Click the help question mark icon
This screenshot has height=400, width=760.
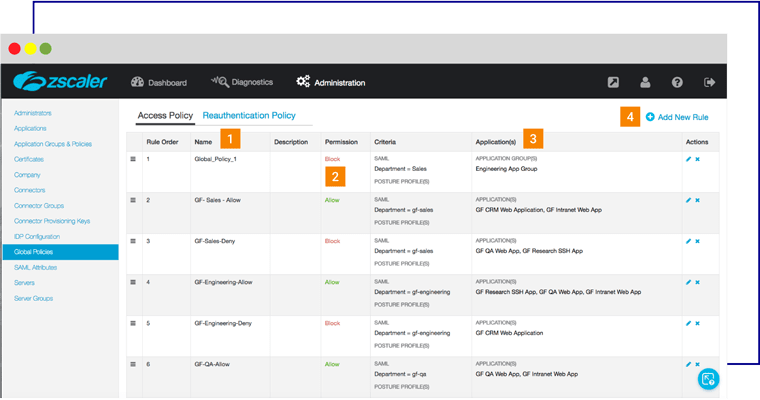677,82
